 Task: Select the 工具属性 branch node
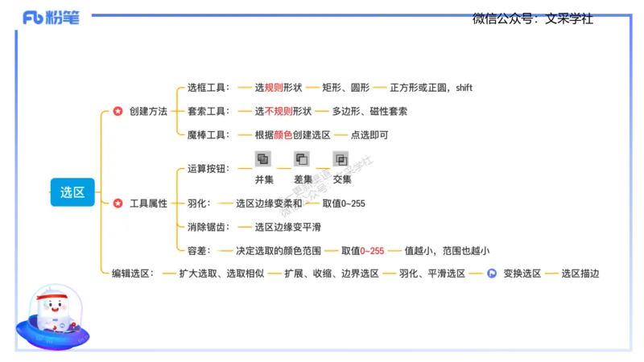[148, 204]
